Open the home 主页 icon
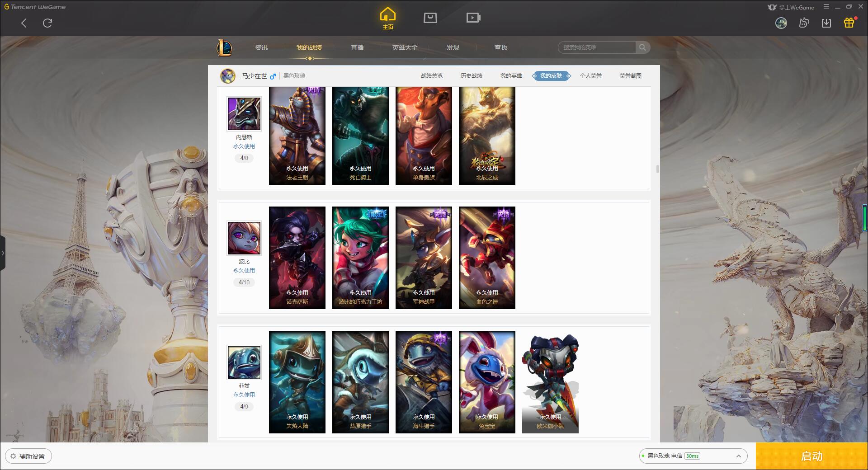This screenshot has width=868, height=470. 388,19
